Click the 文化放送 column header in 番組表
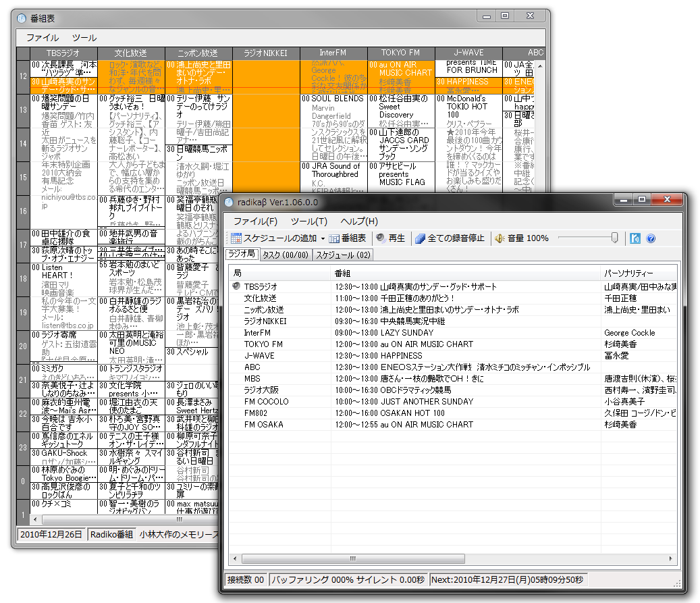The width and height of the screenshot is (700, 603). pyautogui.click(x=131, y=53)
